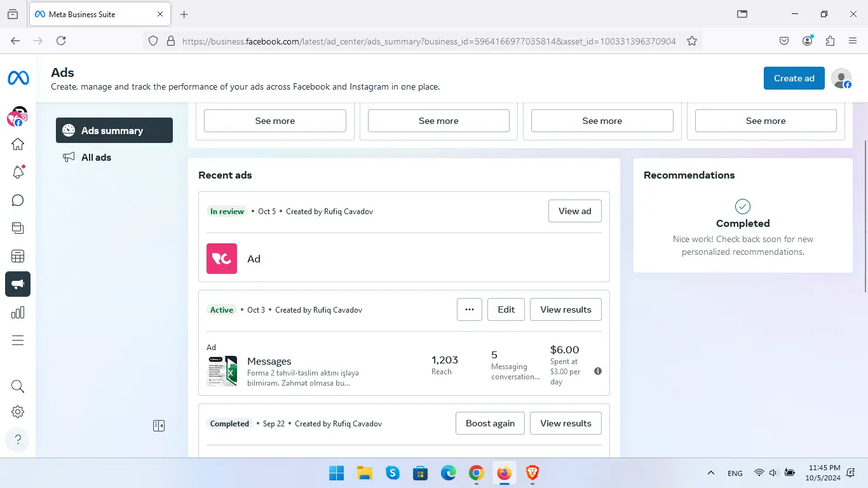This screenshot has height=488, width=868.
Task: Click the Completed status label on Sep 22 ad
Action: pyautogui.click(x=229, y=423)
